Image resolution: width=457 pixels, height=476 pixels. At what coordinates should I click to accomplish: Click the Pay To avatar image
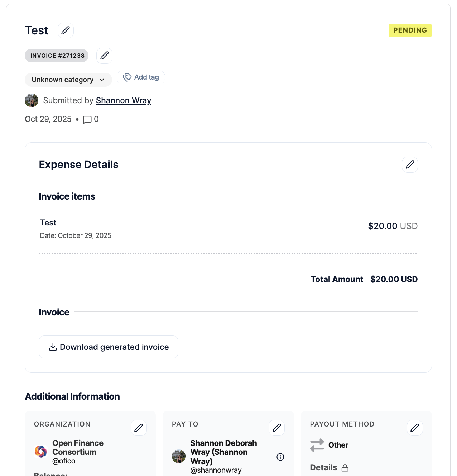coord(179,456)
